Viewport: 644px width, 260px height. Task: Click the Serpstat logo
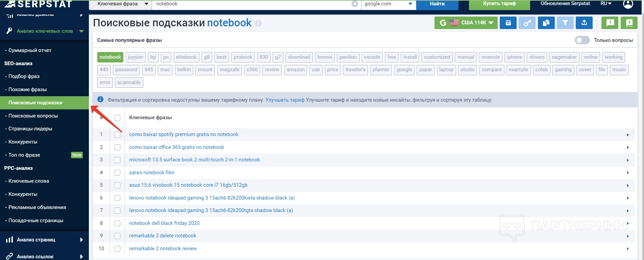click(x=38, y=4)
